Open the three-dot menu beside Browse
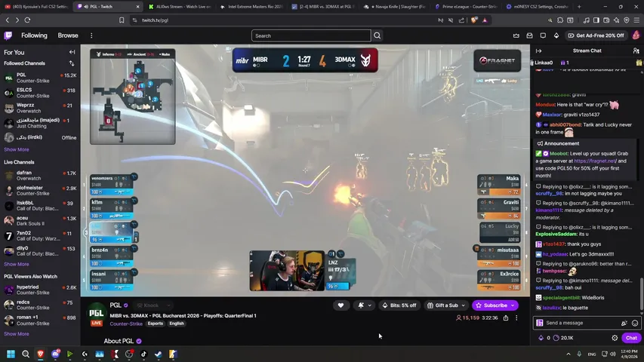Viewport: 644px width, 362px height. click(x=91, y=35)
